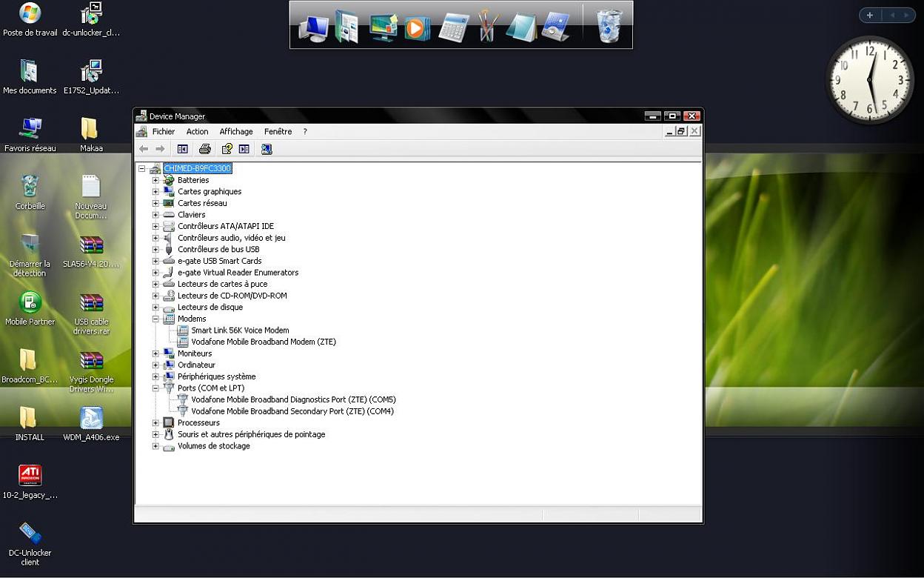Collapse the Modems tree node
The width and height of the screenshot is (924, 578).
pos(155,319)
